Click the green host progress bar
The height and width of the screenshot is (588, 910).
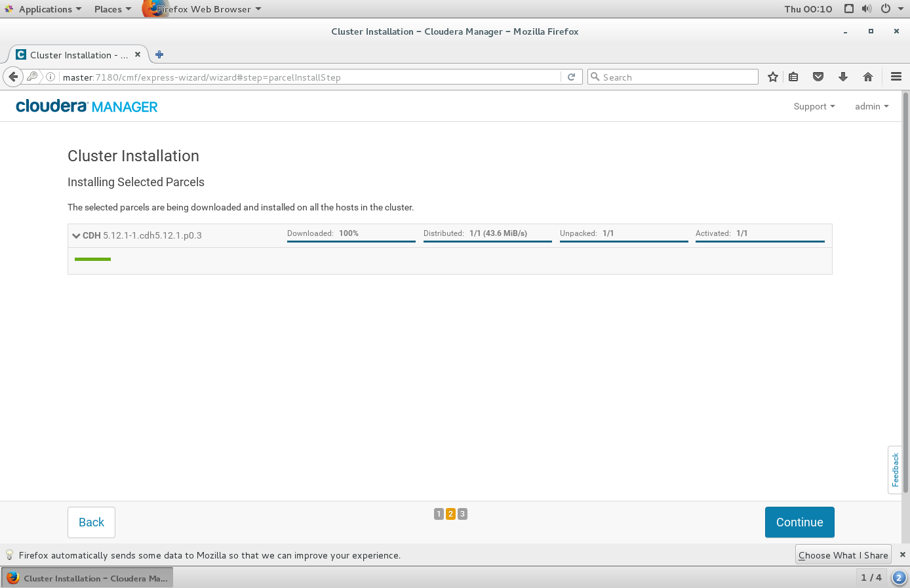tap(92, 259)
